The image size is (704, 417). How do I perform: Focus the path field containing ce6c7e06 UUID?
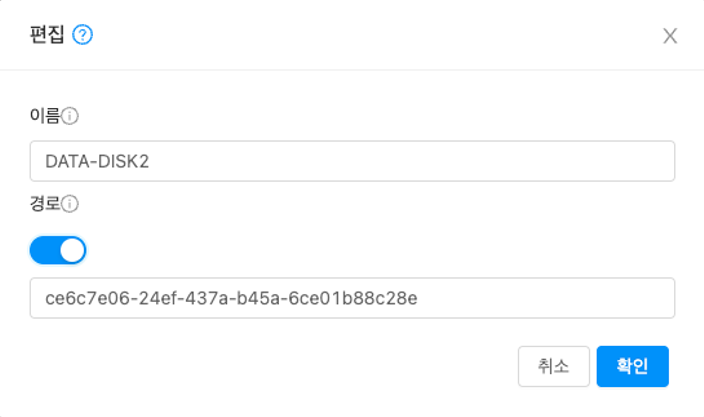(352, 298)
